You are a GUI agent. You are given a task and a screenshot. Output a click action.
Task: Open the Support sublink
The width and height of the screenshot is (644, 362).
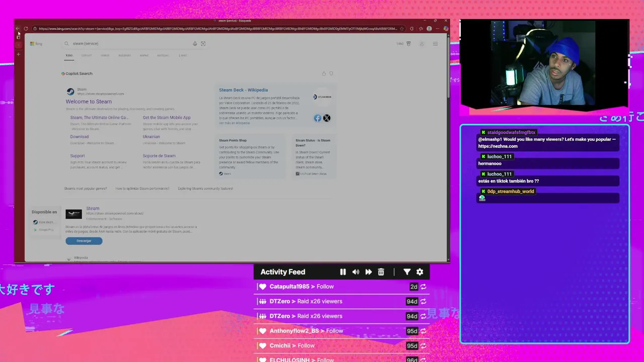(77, 156)
